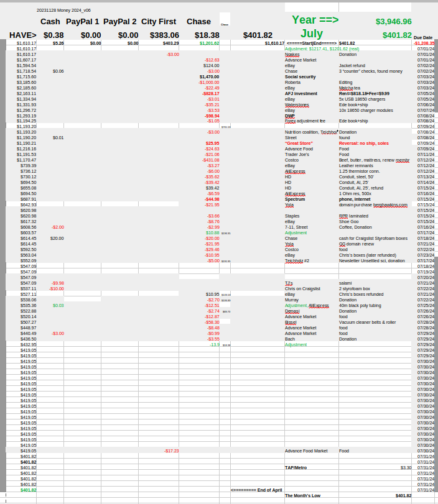Select the green Adjustment $1217.41 note

coord(322,49)
